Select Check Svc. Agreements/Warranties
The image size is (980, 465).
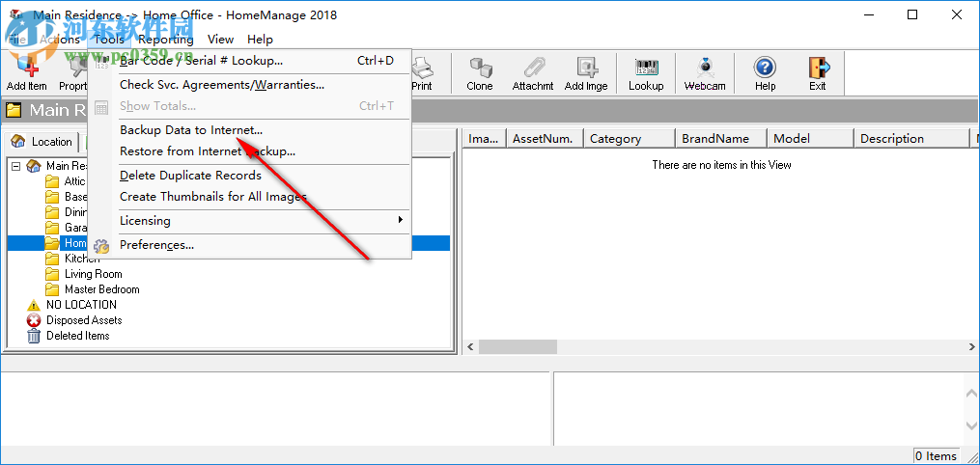click(x=250, y=84)
